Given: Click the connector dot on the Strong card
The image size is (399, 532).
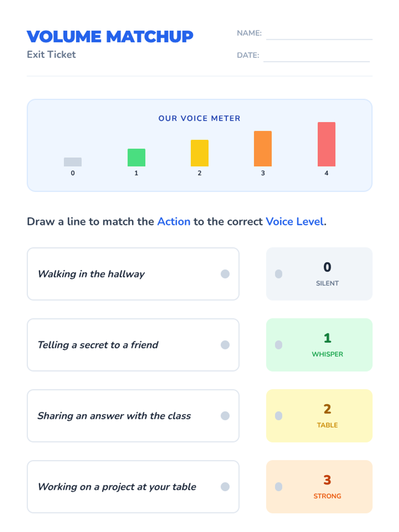Looking at the screenshot, I should point(279,487).
